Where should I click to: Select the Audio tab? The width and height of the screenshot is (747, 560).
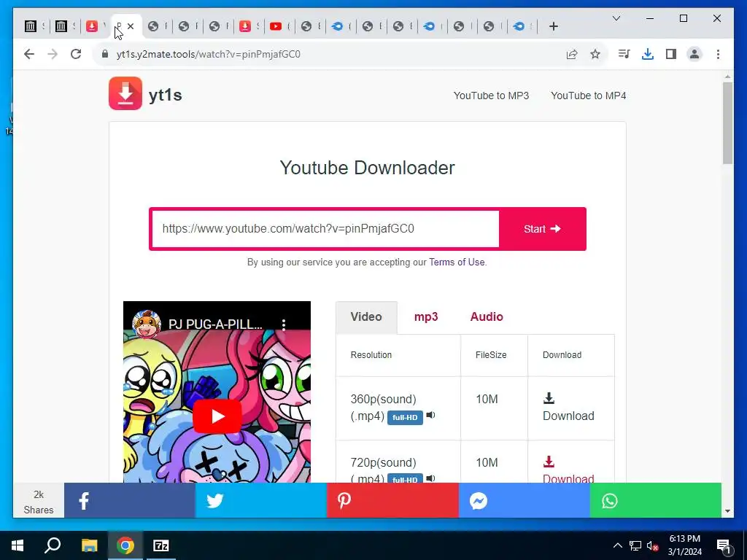tap(487, 317)
